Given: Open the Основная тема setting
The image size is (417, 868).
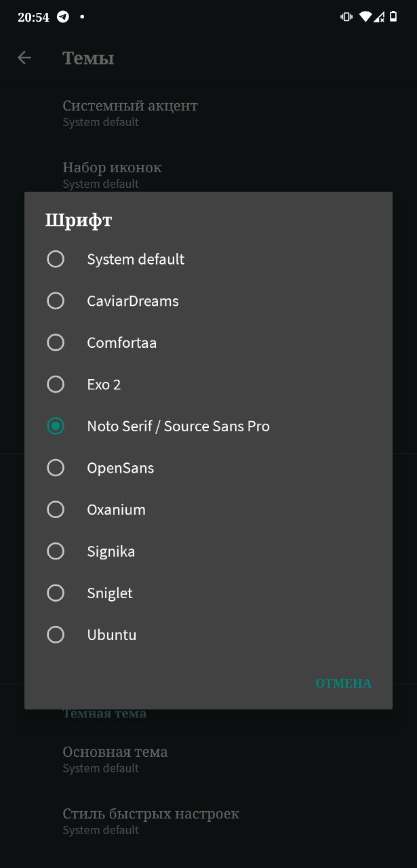Looking at the screenshot, I should coord(208,759).
